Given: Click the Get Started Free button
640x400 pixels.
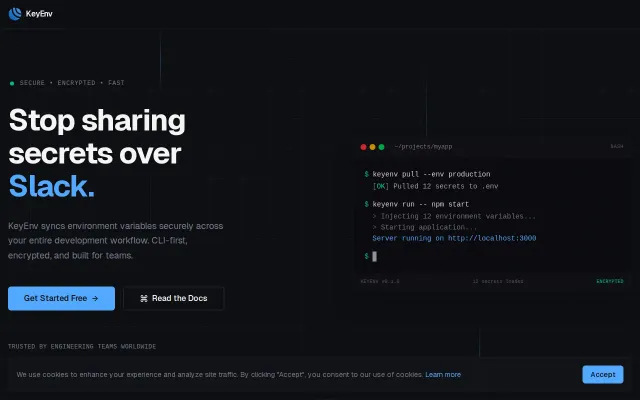Looking at the screenshot, I should tap(61, 298).
